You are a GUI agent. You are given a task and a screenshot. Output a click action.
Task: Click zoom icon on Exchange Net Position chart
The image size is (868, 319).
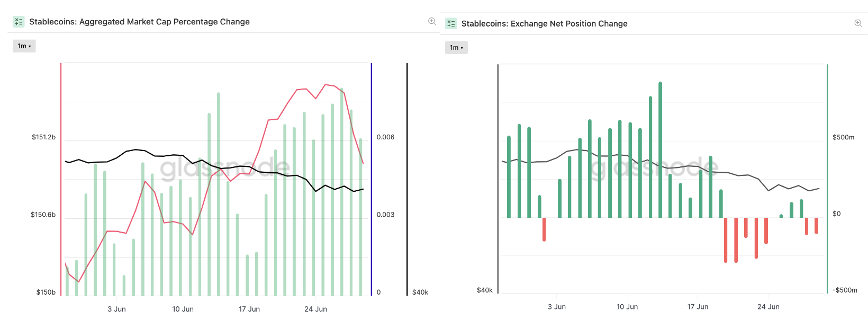pyautogui.click(x=858, y=23)
